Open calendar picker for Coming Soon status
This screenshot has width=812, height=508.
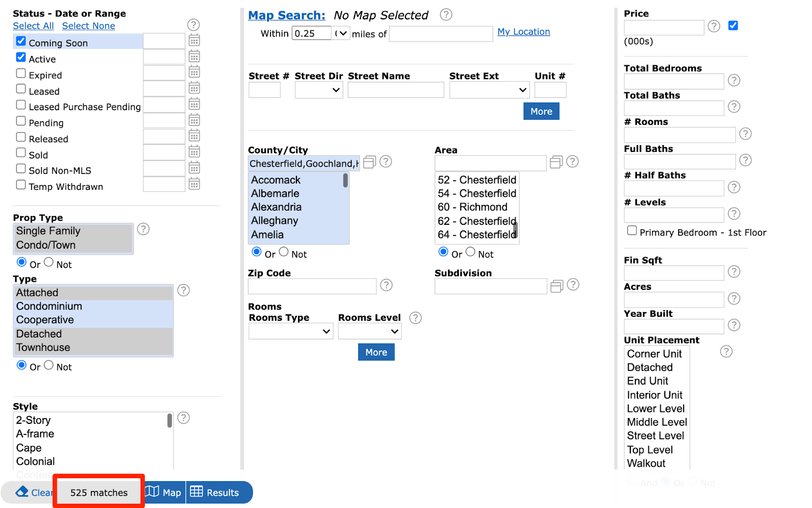pos(194,41)
